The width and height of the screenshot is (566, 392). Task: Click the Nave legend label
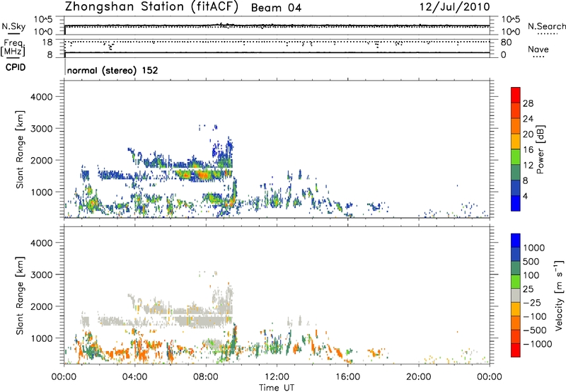[x=538, y=50]
